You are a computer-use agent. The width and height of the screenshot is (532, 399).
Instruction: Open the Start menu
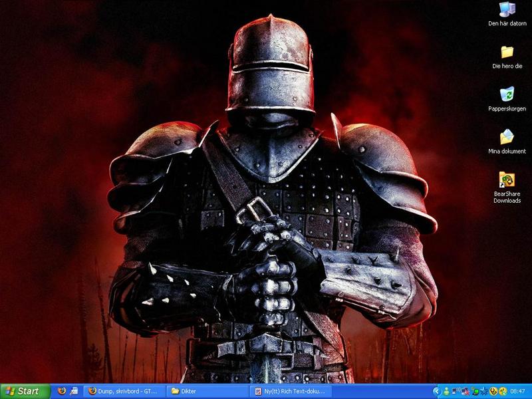pyautogui.click(x=25, y=391)
